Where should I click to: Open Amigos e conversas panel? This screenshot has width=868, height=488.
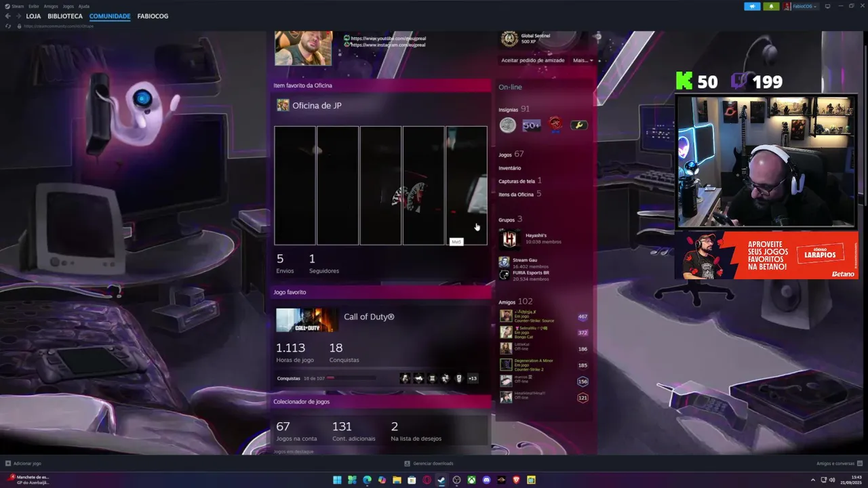[x=840, y=464]
